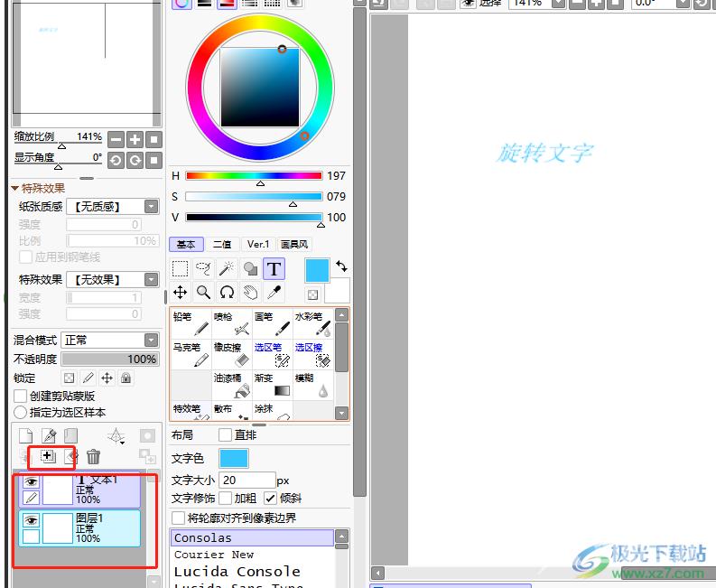Click the zoom out minus button
Image resolution: width=716 pixels, height=588 pixels.
tap(116, 140)
